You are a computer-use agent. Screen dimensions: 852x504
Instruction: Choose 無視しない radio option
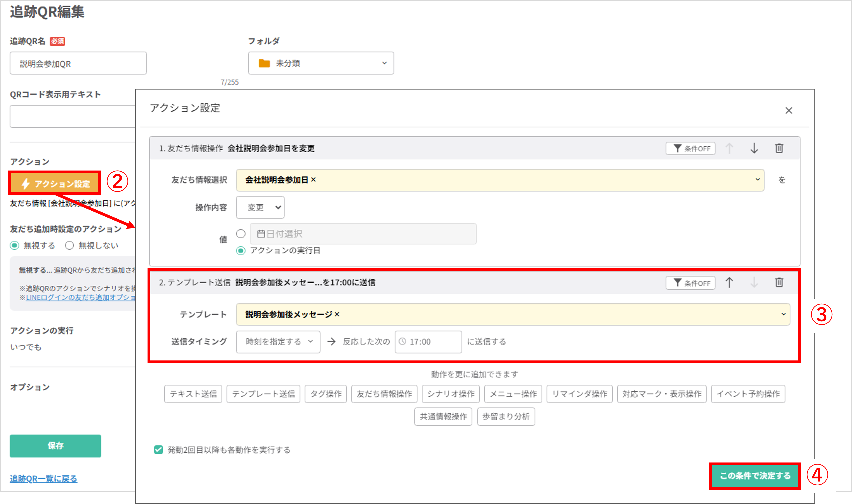click(x=69, y=245)
